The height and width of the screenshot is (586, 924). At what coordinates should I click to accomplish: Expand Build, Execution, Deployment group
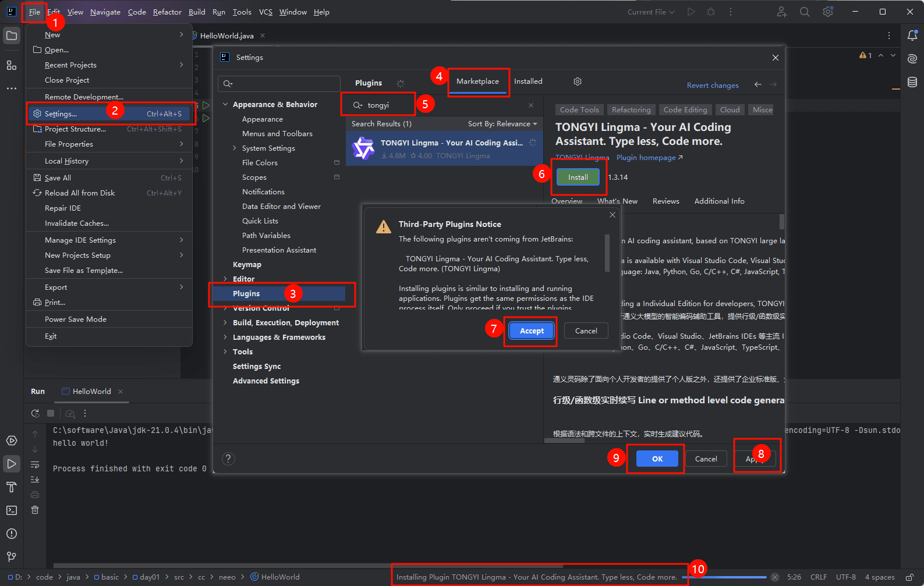(225, 323)
